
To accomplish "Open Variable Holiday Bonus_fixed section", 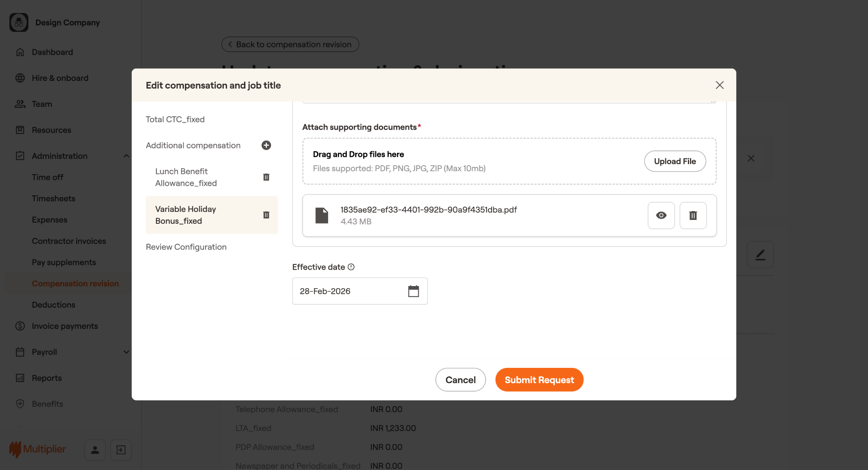I will [x=186, y=215].
